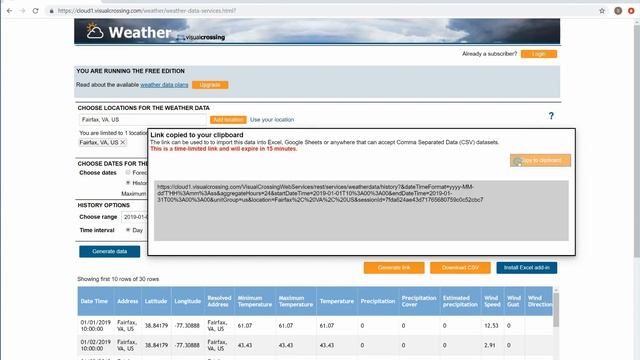Click the Generate link button
The width and height of the screenshot is (640, 360).
(394, 268)
